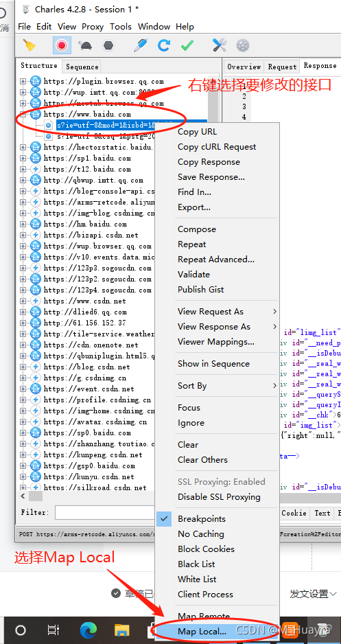This screenshot has width=341, height=644.
Task: Expand https://www.csdn.net tree node
Action: tap(23, 301)
